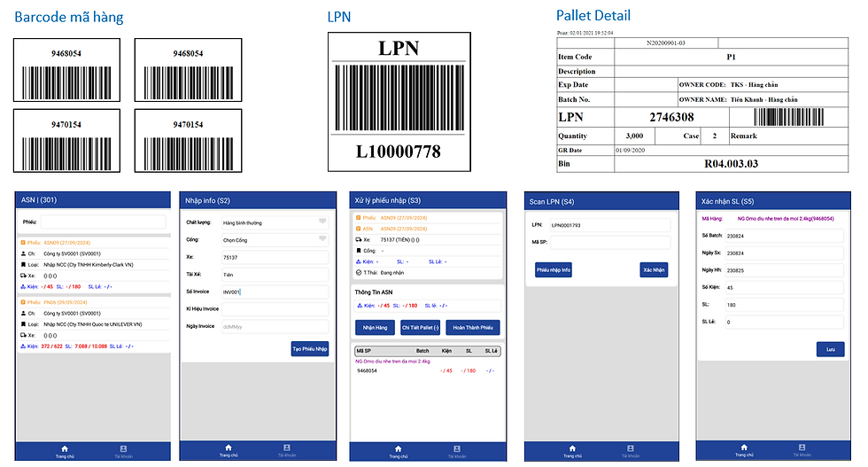Click the Barcode mã hàng heading

pyautogui.click(x=69, y=17)
